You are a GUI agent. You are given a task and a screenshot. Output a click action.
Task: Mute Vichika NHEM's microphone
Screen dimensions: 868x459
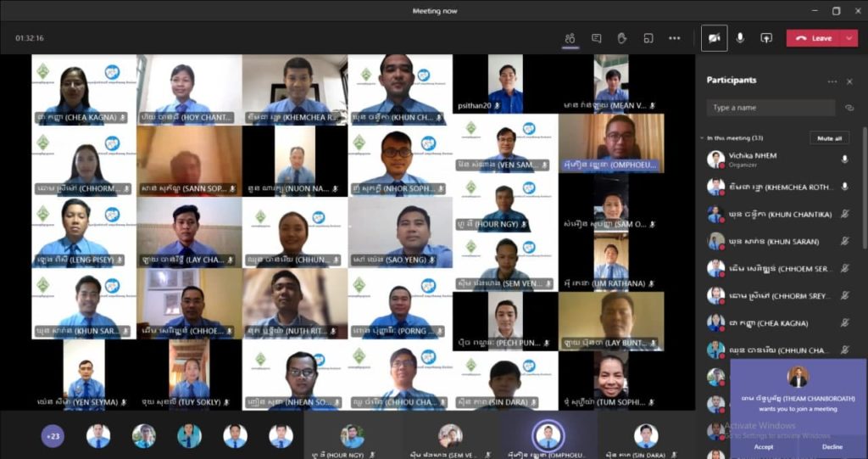845,160
